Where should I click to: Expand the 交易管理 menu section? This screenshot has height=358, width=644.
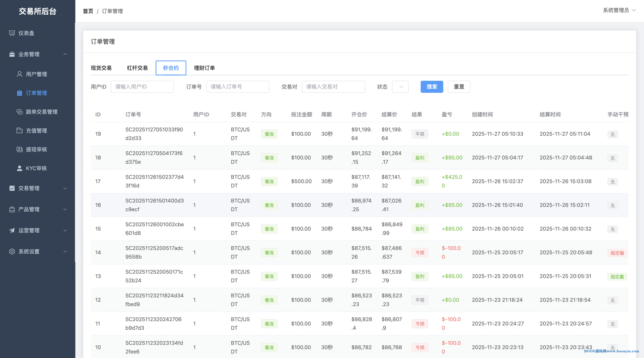pos(65,188)
